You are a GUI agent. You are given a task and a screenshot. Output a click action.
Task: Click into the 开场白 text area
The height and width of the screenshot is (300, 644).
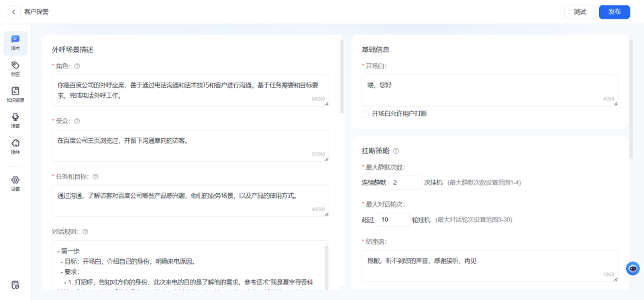(489, 90)
